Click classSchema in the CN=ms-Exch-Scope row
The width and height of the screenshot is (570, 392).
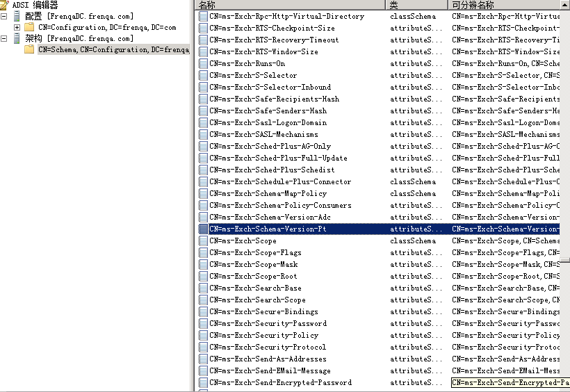pos(413,240)
